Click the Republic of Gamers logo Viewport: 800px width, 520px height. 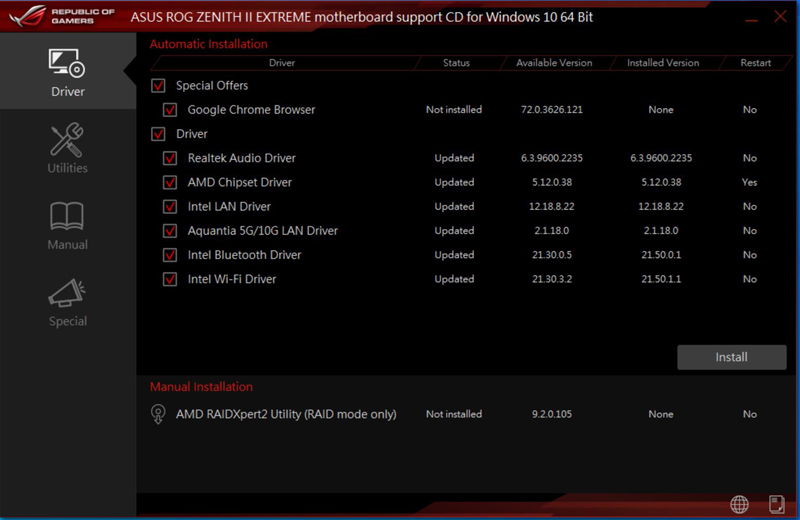(x=61, y=16)
